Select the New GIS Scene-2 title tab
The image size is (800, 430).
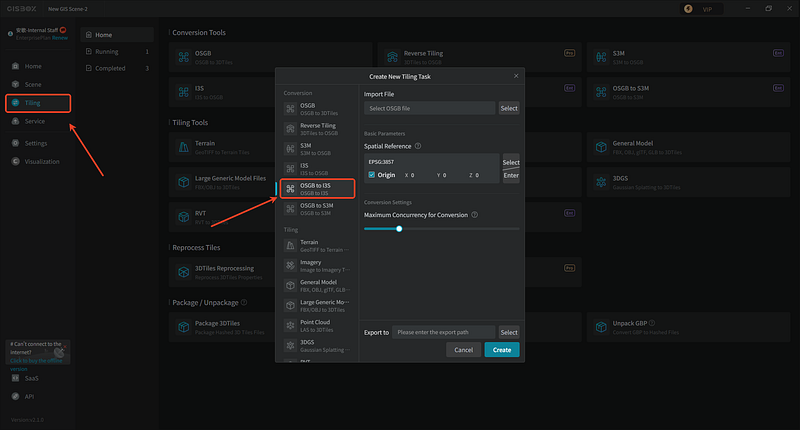pyautogui.click(x=68, y=9)
